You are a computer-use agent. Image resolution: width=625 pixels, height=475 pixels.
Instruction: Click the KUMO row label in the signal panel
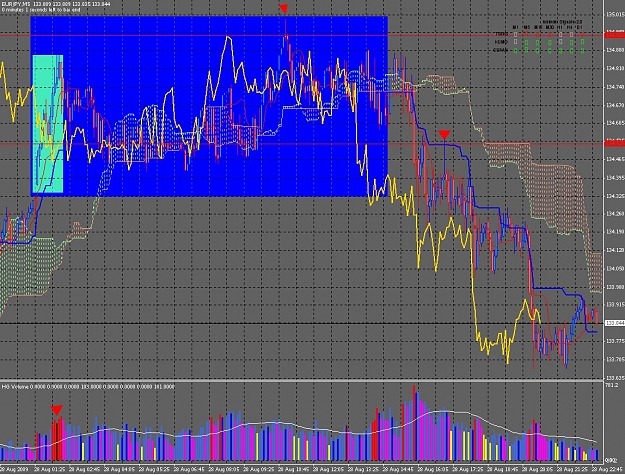point(501,42)
